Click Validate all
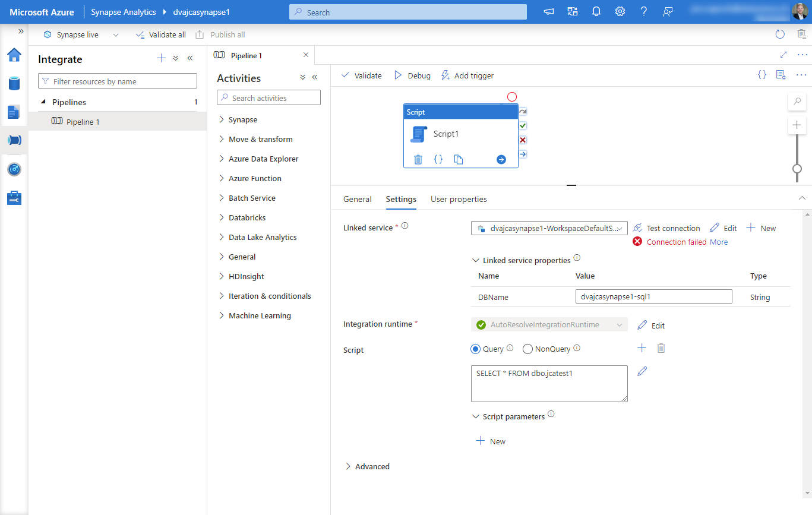 coord(160,35)
